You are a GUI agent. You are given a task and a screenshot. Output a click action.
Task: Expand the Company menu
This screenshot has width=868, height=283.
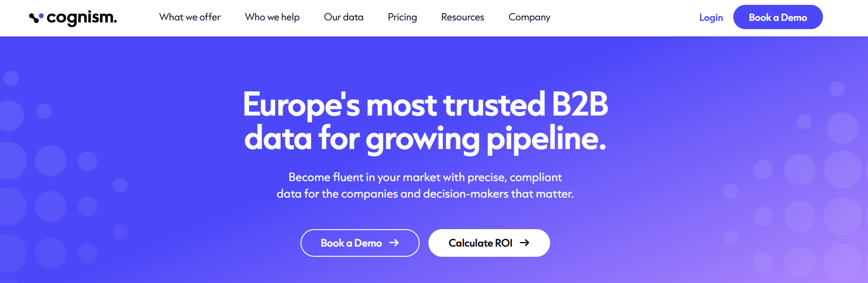pyautogui.click(x=529, y=17)
